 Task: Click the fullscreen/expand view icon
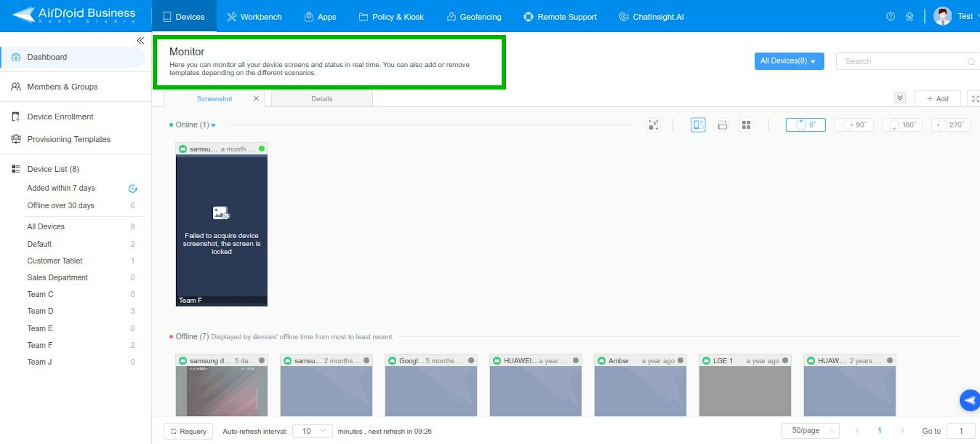pos(654,124)
